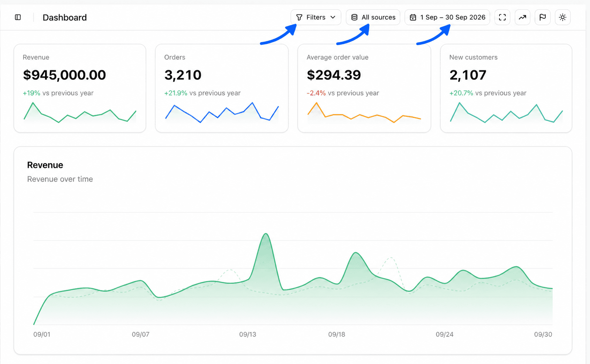Click the trending-up arrow icon in the header
590x364 pixels.
click(x=522, y=17)
